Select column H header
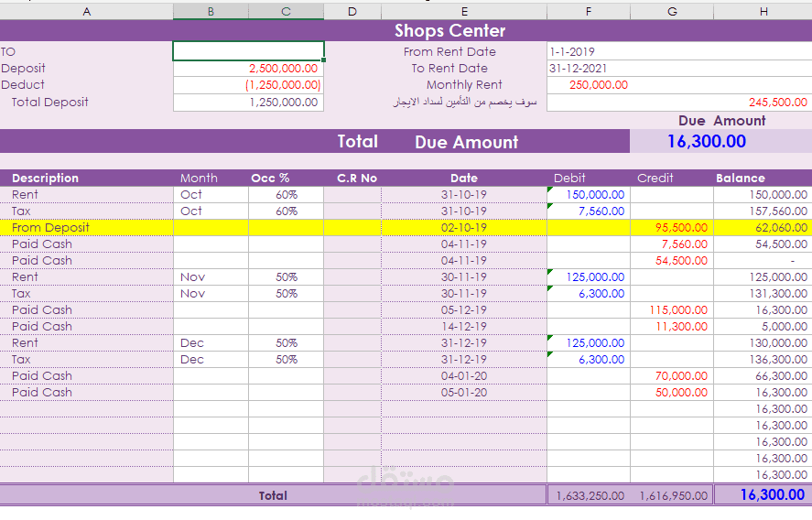 (x=763, y=11)
